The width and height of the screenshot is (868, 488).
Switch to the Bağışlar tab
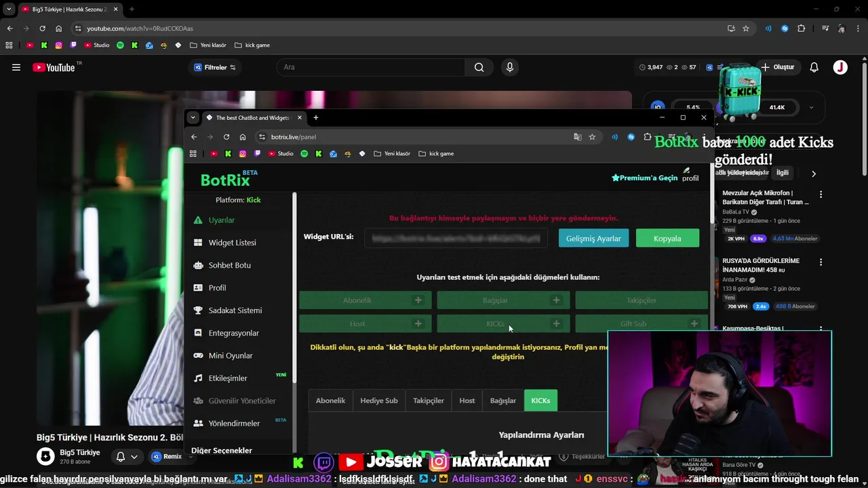click(503, 401)
